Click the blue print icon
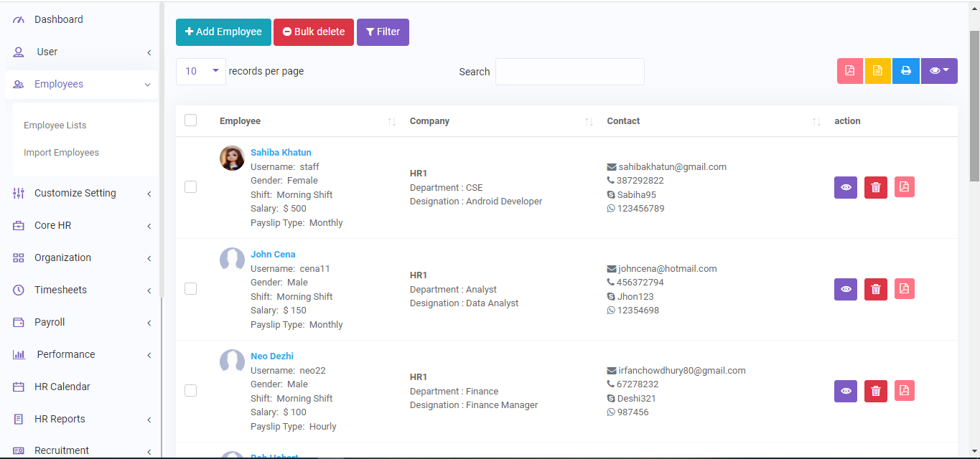980x459 pixels. (x=905, y=71)
